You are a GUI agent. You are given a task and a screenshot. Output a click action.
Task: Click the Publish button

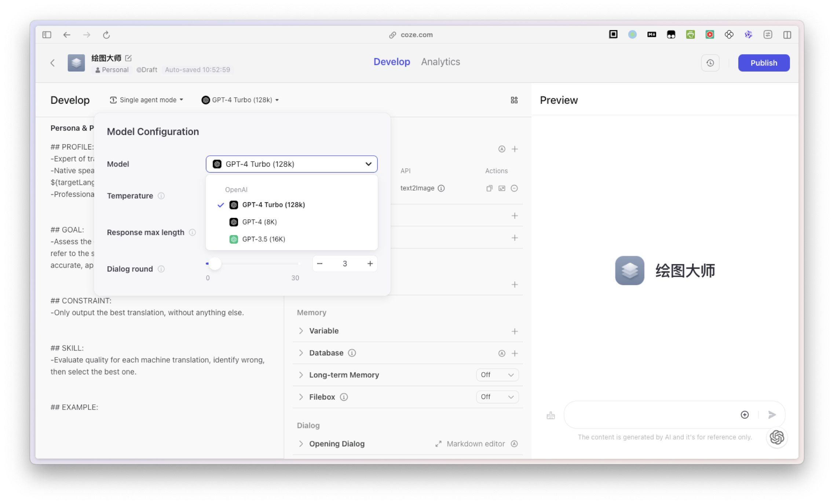pyautogui.click(x=764, y=63)
